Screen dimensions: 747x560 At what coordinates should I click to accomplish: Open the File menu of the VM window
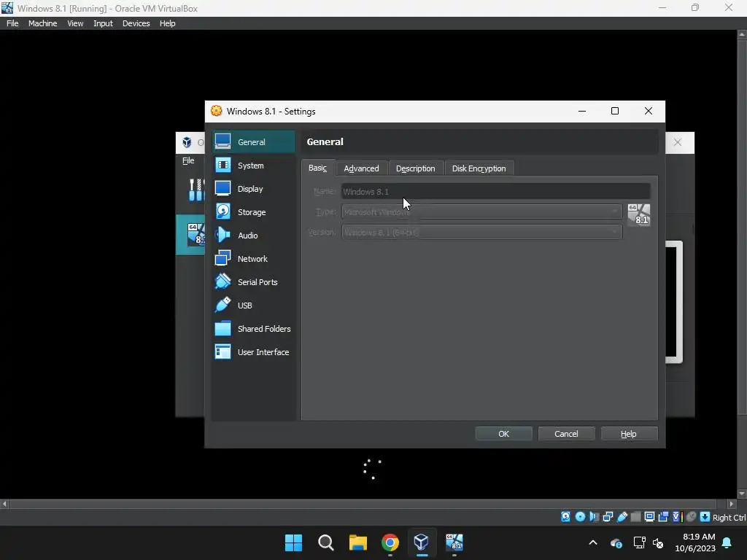click(12, 23)
